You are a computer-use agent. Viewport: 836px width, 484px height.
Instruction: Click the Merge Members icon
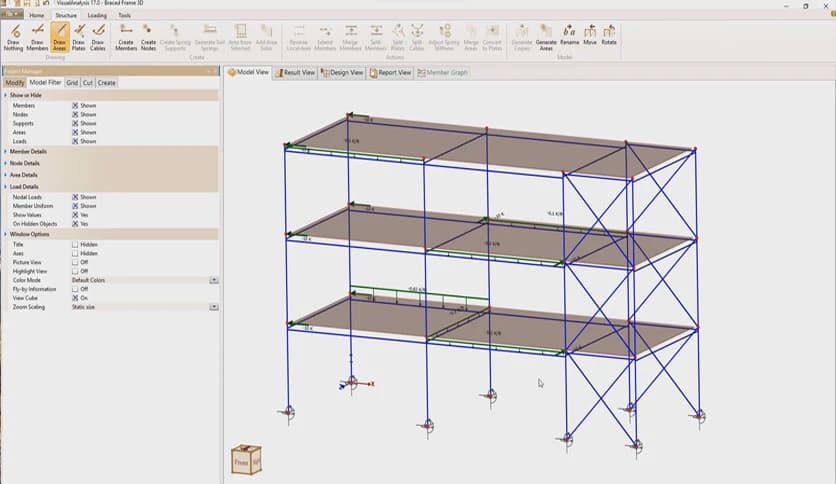(350, 37)
